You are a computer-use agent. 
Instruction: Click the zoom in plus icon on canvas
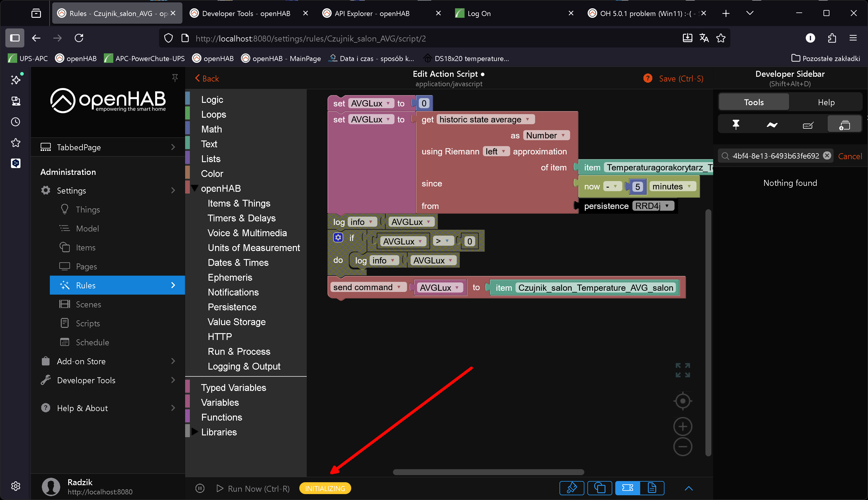[682, 426]
